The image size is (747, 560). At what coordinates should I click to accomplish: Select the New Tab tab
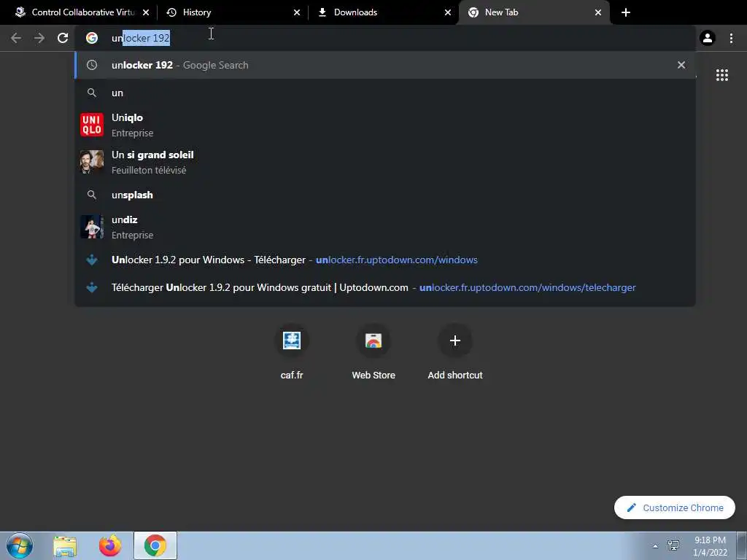(534, 12)
